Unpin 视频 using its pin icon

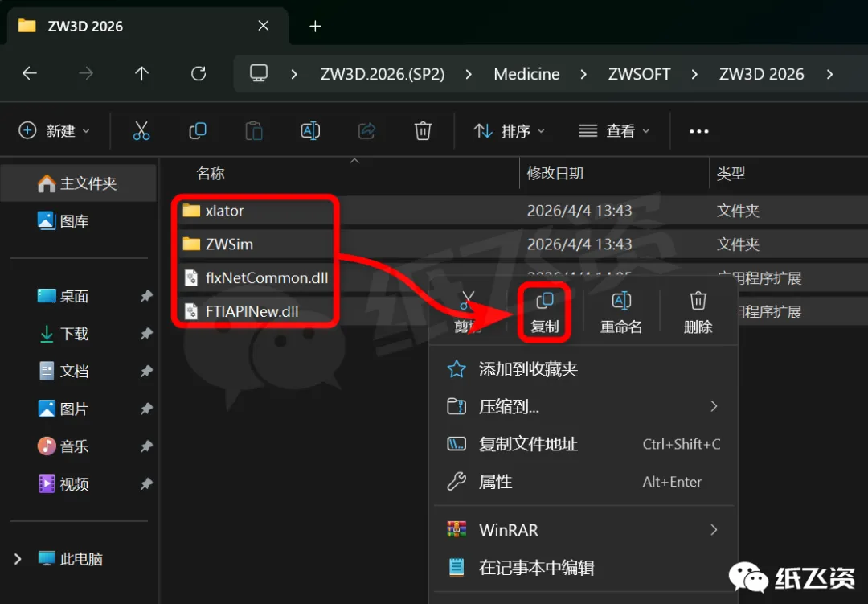pos(146,483)
